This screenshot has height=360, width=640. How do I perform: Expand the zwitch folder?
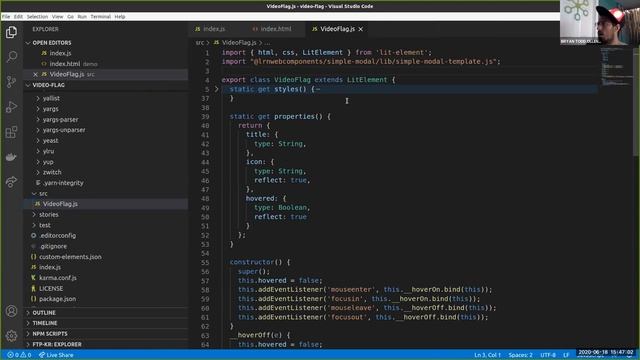(x=52, y=172)
